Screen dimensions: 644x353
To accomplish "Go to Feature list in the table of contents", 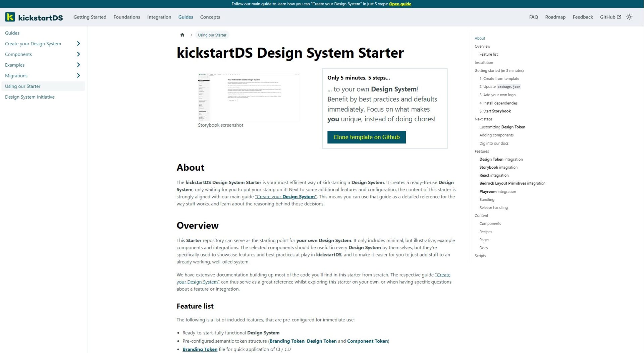I will 488,54.
